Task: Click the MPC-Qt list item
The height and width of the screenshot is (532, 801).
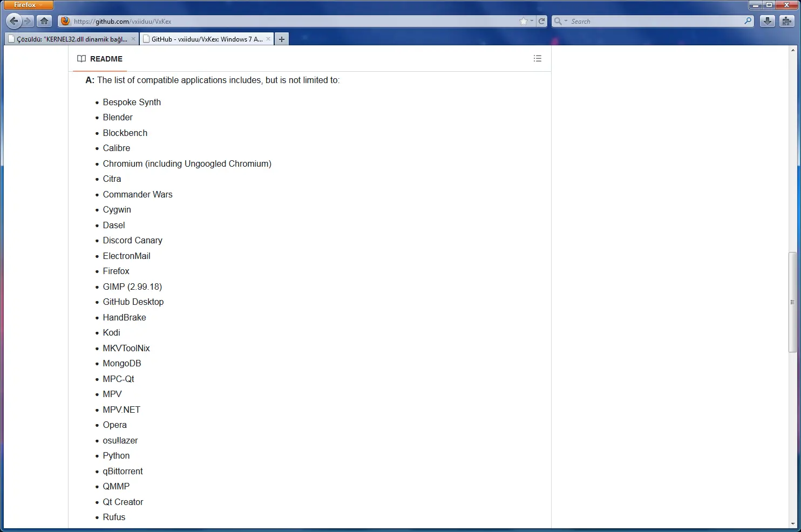Action: [x=118, y=379]
